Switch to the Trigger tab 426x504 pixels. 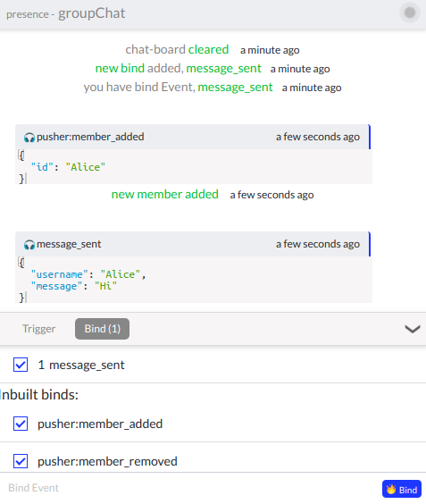39,329
